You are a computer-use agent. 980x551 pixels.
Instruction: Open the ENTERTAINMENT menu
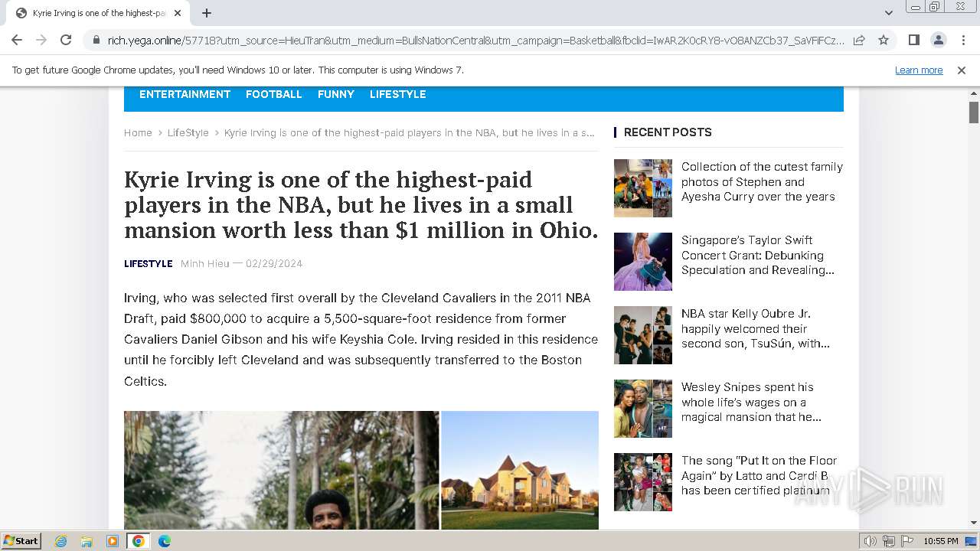(185, 94)
